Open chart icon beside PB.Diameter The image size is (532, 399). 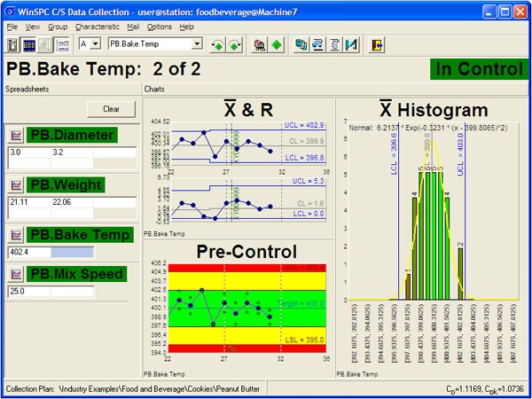(x=16, y=136)
